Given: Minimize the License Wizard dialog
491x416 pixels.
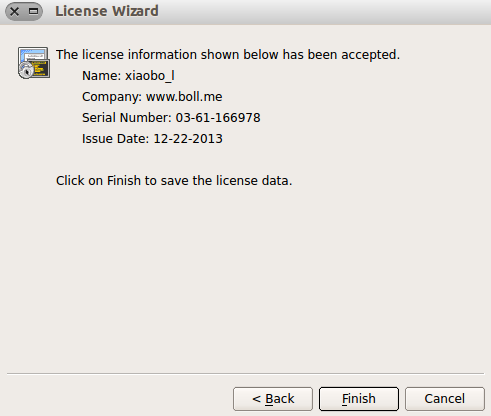Looking at the screenshot, I should (33, 12).
